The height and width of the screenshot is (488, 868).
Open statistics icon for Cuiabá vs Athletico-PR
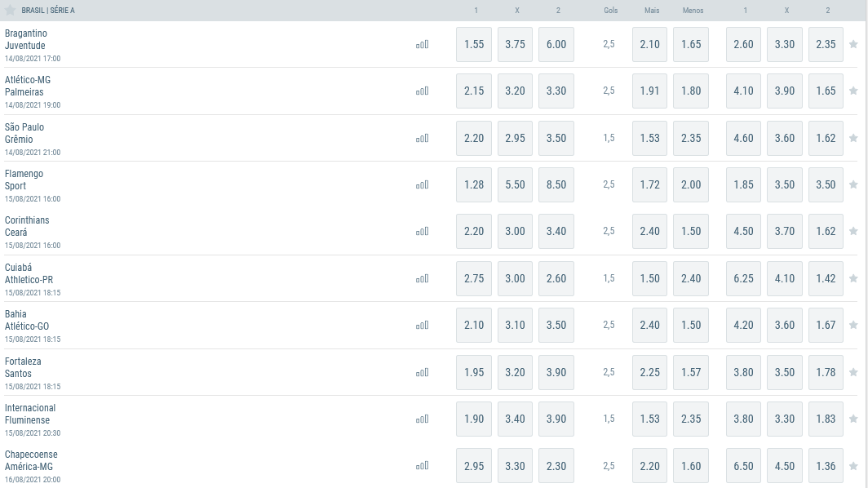click(x=423, y=278)
